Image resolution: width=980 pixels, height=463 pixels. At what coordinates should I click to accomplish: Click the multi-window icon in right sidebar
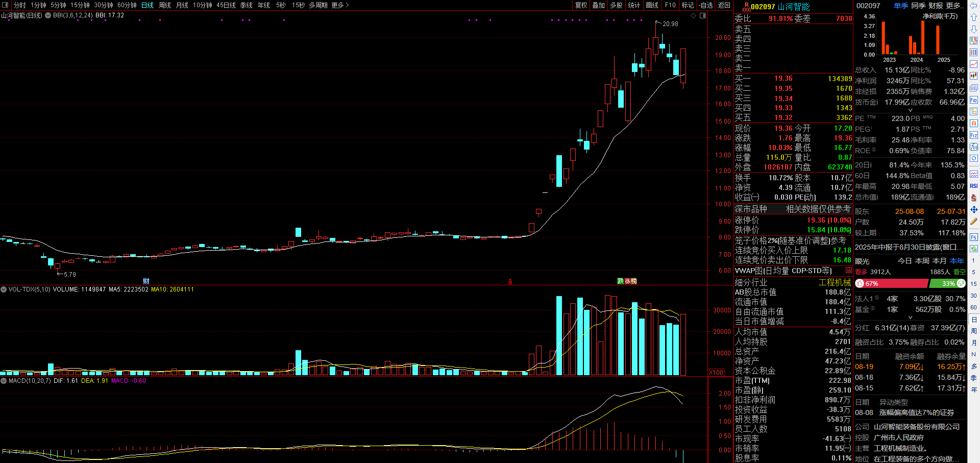pos(973,88)
